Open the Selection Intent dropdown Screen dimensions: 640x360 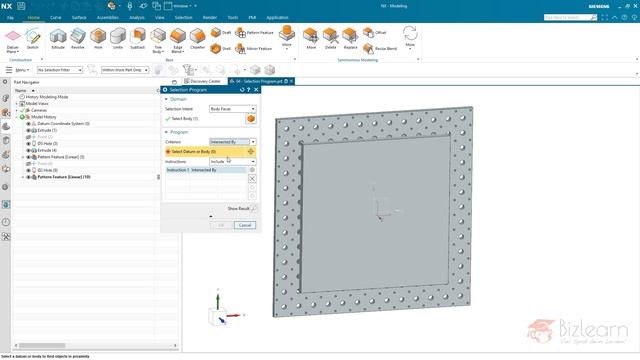point(233,109)
